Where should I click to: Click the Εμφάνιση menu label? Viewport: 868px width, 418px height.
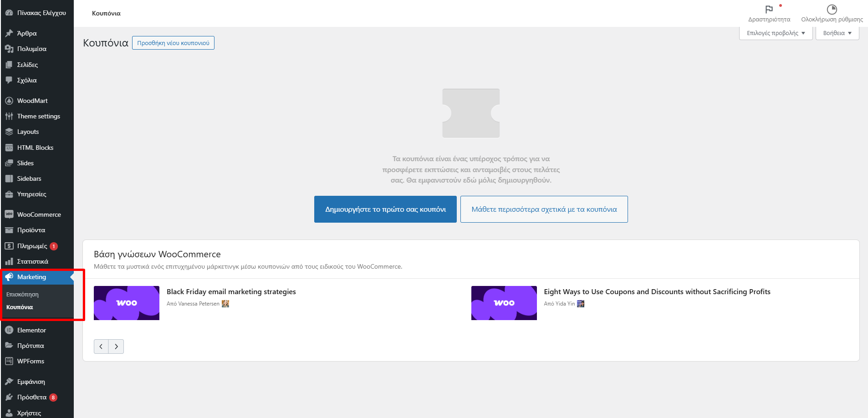point(31,382)
